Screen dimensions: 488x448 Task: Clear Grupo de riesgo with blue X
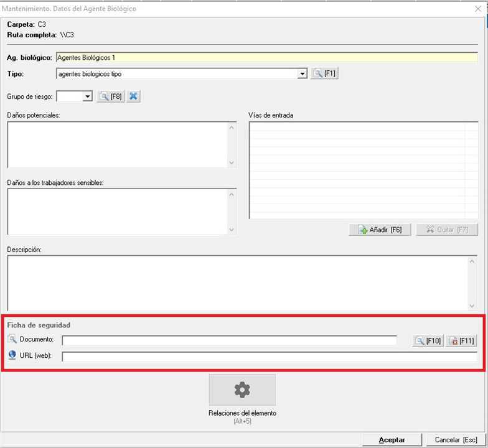pos(133,96)
